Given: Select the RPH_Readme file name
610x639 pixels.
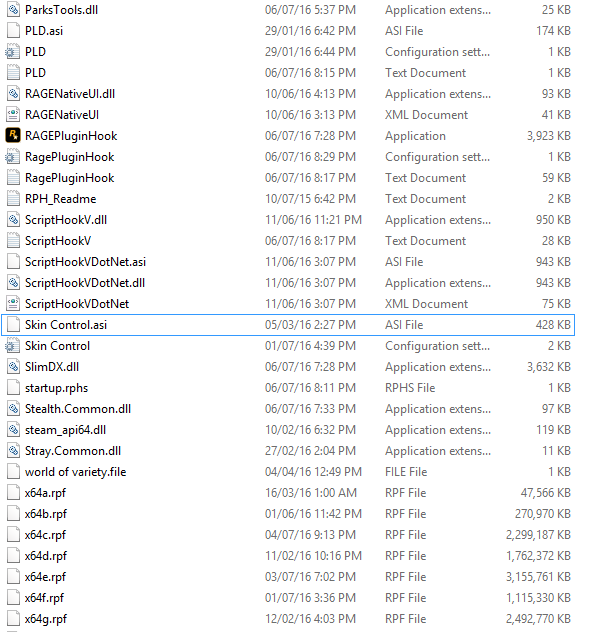Looking at the screenshot, I should 61,198.
